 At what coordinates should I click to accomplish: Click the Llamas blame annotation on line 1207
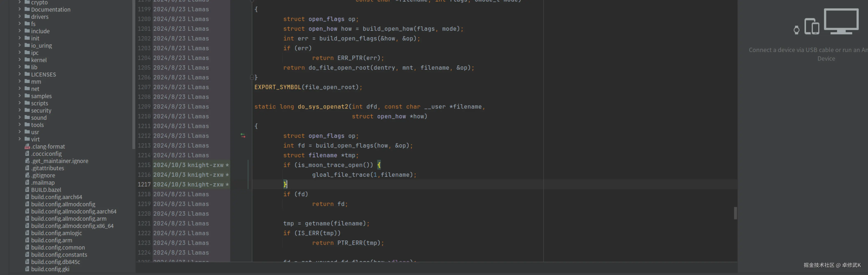(198, 87)
